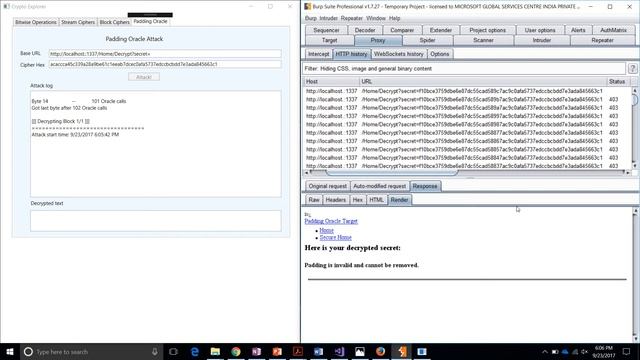Click the filter help question mark icon
This screenshot has height=360, width=640.
pos(632,69)
